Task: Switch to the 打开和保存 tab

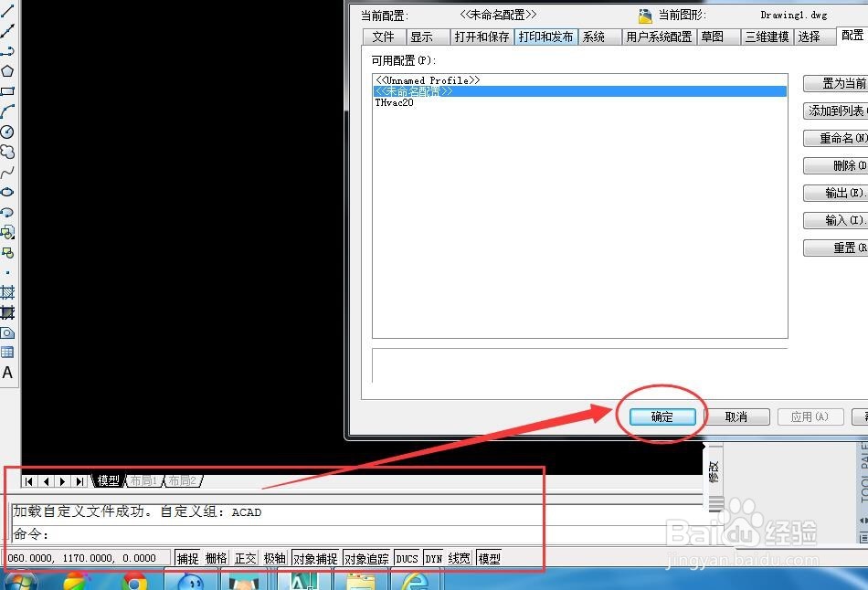Action: click(x=482, y=37)
